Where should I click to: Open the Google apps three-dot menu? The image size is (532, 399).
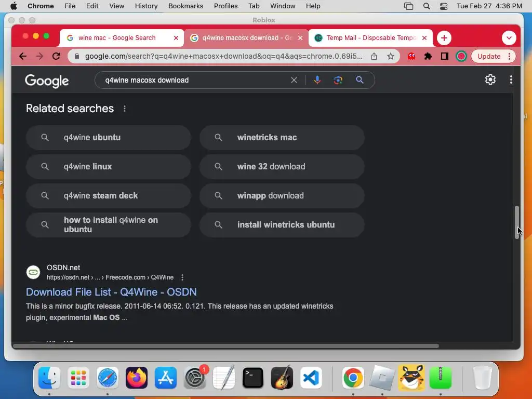(511, 79)
